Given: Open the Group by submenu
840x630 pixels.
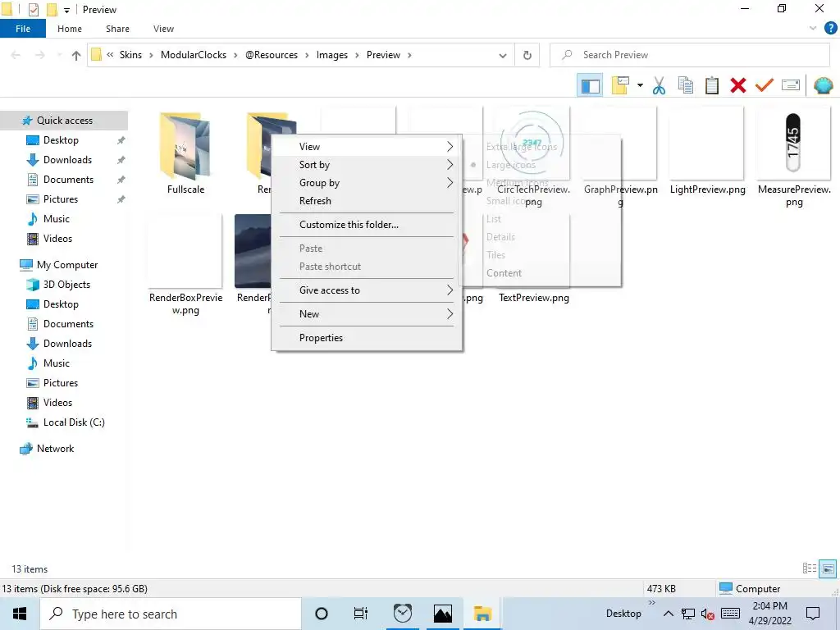Looking at the screenshot, I should point(367,183).
